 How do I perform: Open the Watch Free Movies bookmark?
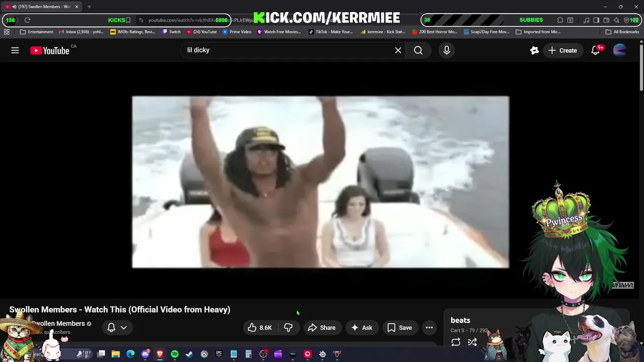pyautogui.click(x=279, y=32)
